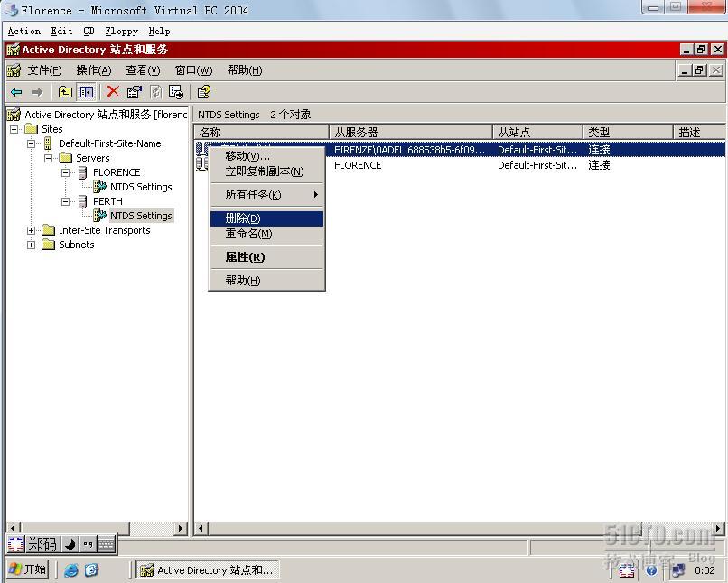Click the Help toolbar icon with question mark

click(204, 92)
